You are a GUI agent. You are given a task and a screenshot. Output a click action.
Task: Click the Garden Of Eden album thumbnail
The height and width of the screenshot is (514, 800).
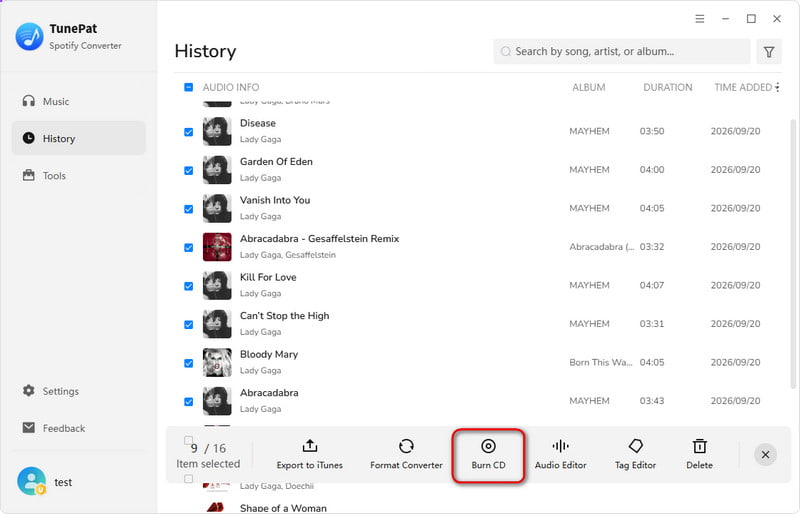(x=217, y=170)
